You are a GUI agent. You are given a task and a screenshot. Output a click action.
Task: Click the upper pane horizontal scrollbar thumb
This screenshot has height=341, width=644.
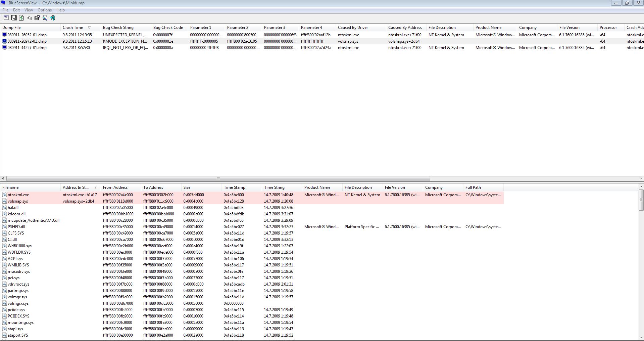218,178
